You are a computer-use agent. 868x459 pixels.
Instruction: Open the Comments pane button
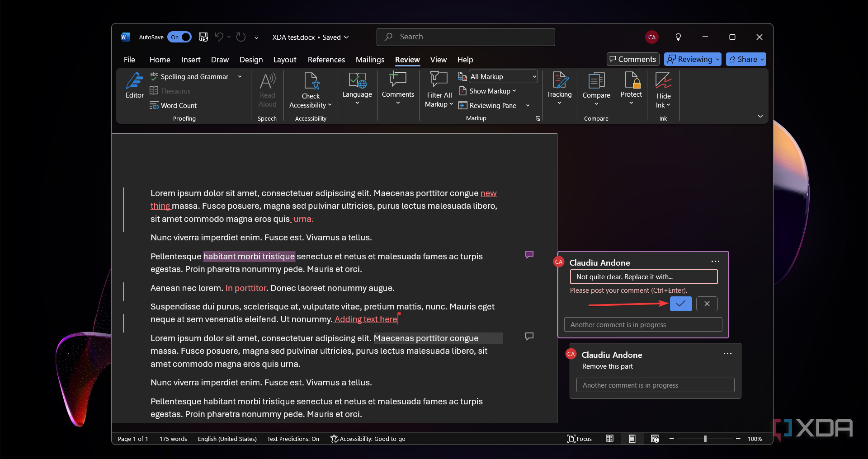[633, 59]
